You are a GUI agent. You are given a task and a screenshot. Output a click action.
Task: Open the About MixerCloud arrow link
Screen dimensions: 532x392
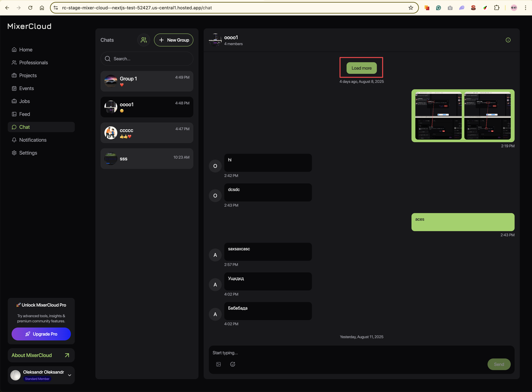pyautogui.click(x=67, y=355)
